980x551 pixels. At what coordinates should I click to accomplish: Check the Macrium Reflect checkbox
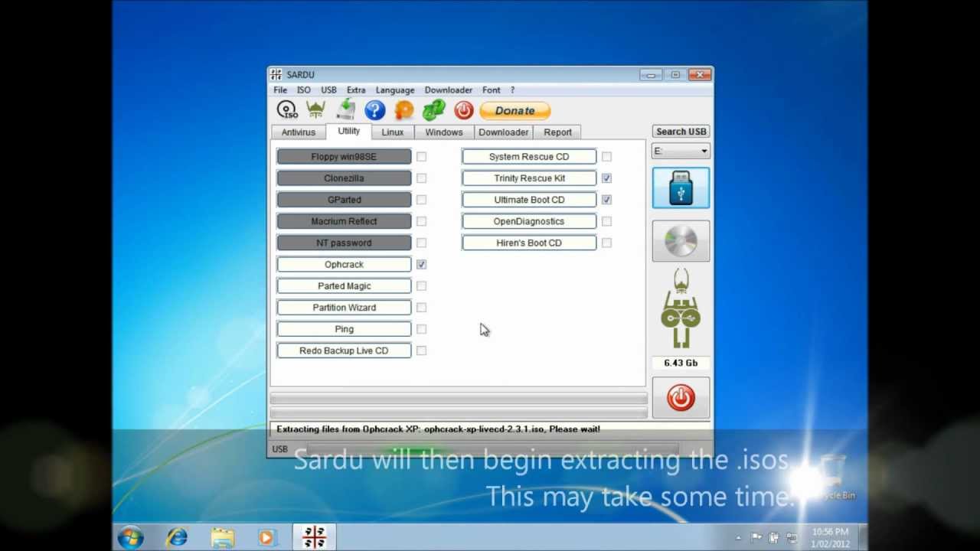(421, 221)
